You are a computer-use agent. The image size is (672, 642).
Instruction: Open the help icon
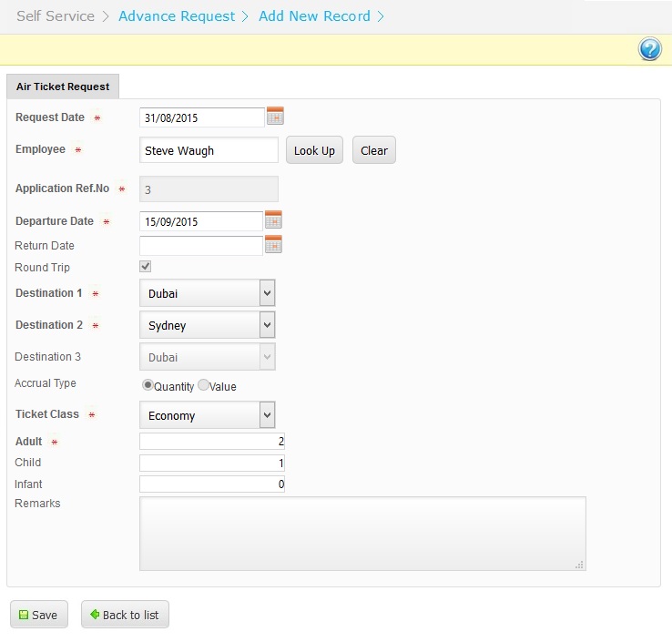pyautogui.click(x=650, y=49)
